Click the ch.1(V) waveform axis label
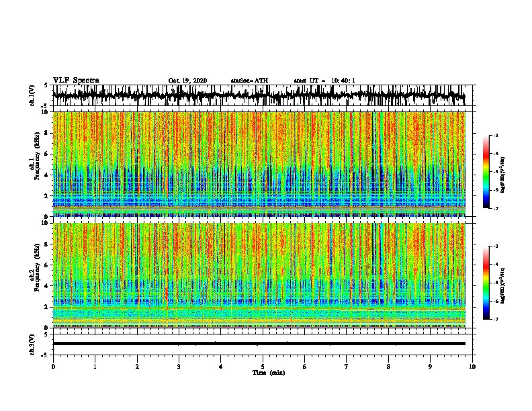The height and width of the screenshot is (411, 532). tap(32, 95)
